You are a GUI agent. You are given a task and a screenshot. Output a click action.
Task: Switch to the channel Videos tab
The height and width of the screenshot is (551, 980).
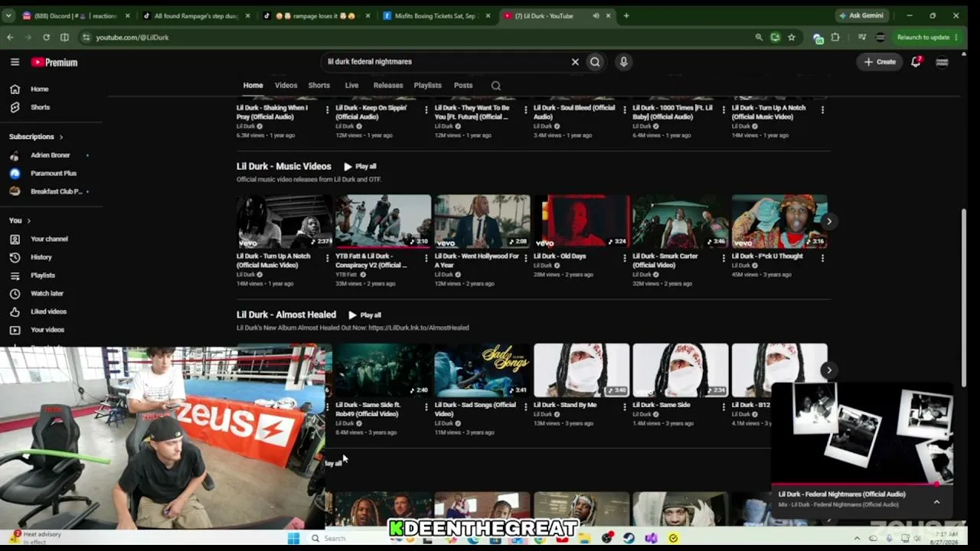click(286, 85)
